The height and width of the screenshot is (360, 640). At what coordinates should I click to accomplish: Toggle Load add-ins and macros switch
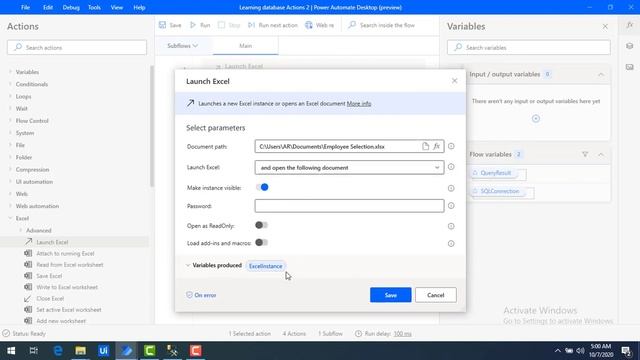262,242
